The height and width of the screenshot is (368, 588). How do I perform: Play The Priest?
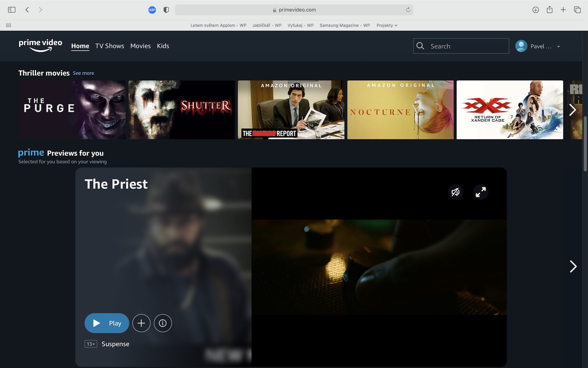[x=107, y=323]
